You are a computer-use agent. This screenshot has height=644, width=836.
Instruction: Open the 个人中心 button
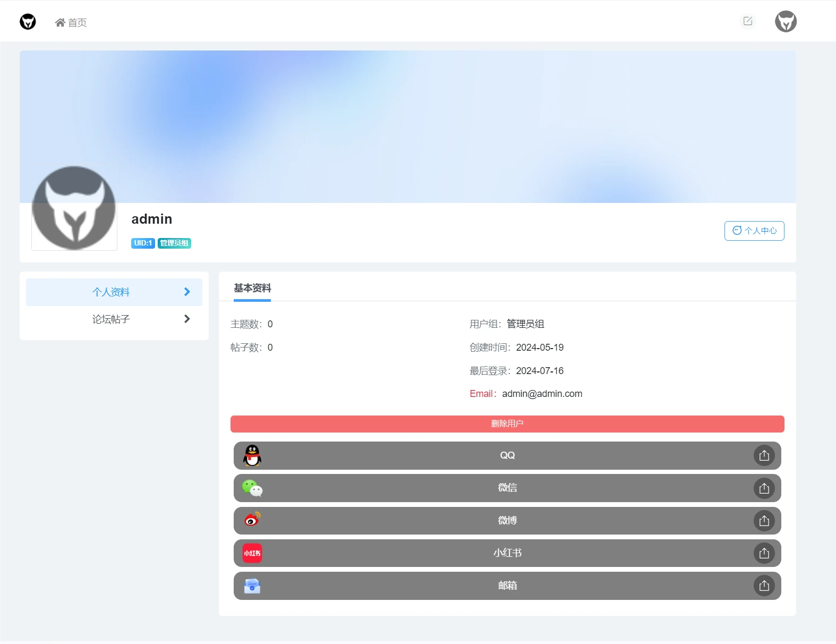pyautogui.click(x=754, y=231)
